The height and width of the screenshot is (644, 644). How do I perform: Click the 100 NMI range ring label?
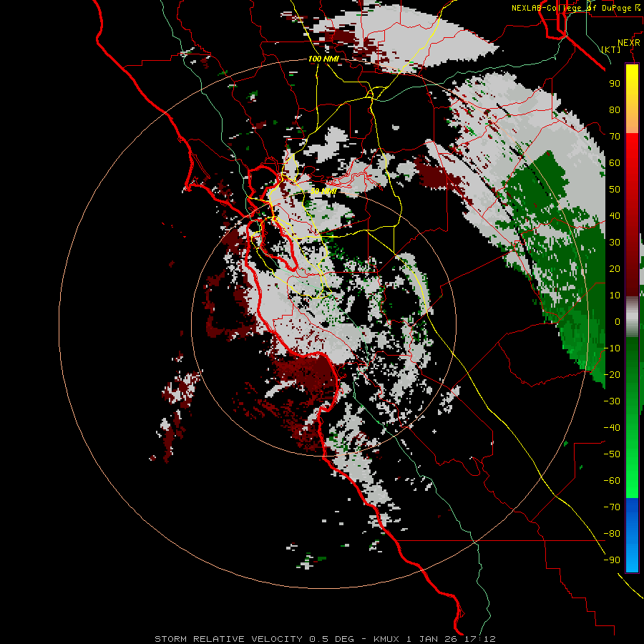tap(323, 59)
